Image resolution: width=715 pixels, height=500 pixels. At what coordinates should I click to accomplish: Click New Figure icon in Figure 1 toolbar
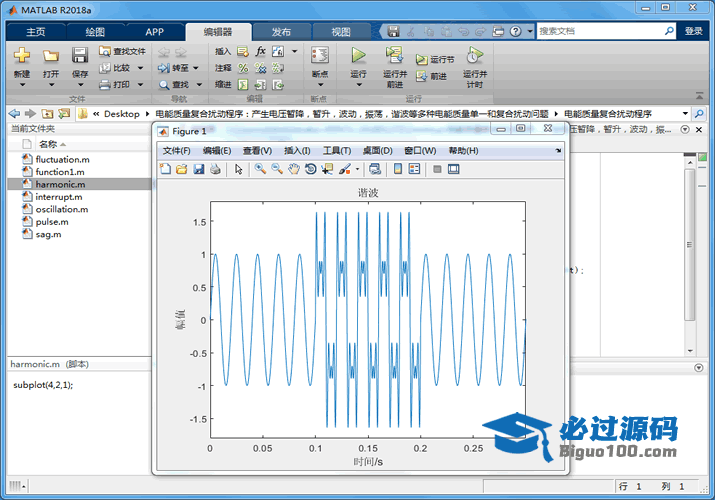tap(165, 169)
